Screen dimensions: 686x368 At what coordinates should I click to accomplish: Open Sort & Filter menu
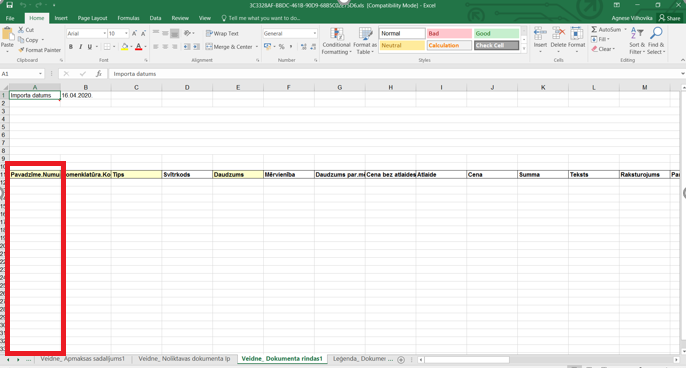coord(637,41)
